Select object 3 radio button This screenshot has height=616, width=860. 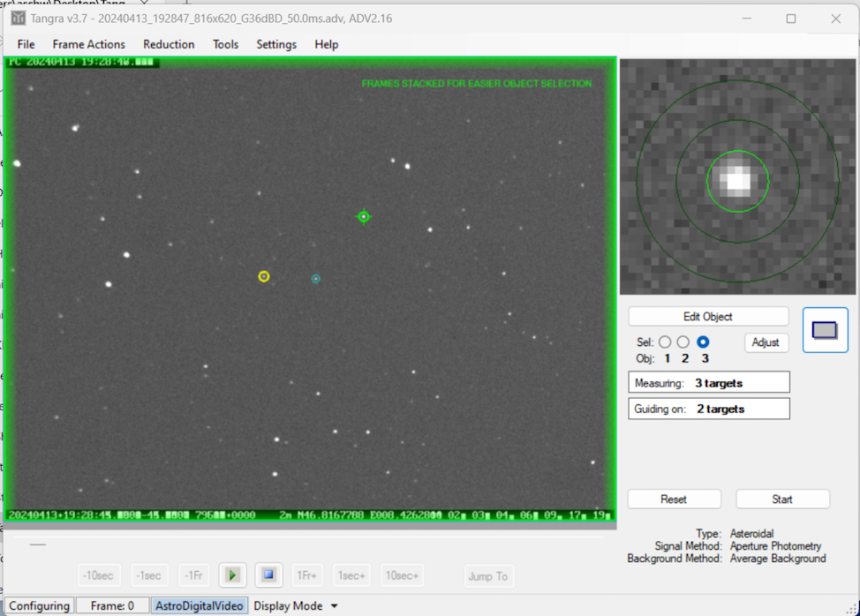pyautogui.click(x=704, y=342)
